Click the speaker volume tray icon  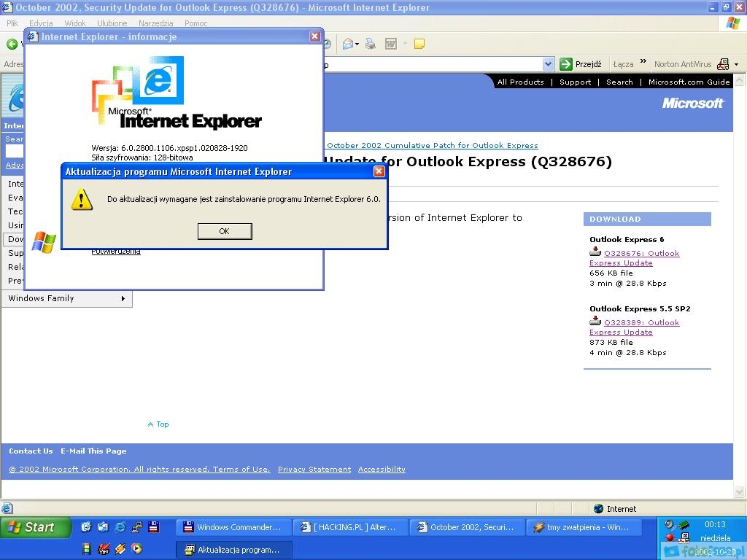pos(670,524)
